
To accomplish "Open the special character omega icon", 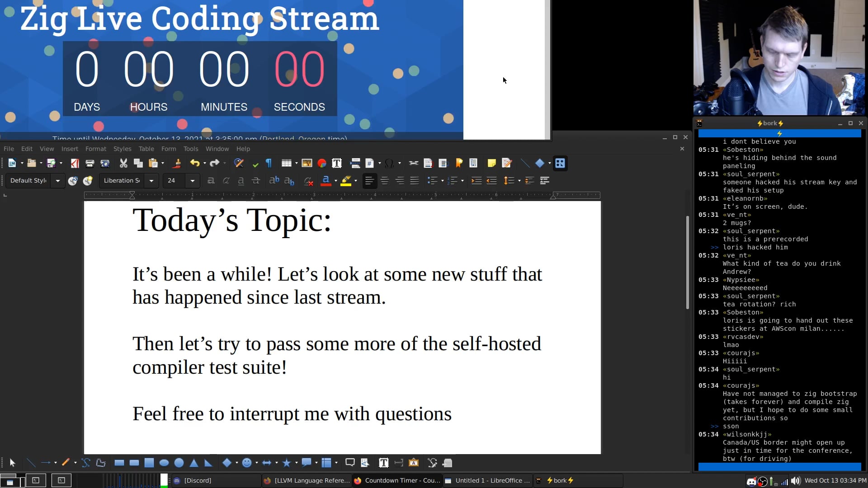I will coord(389,164).
